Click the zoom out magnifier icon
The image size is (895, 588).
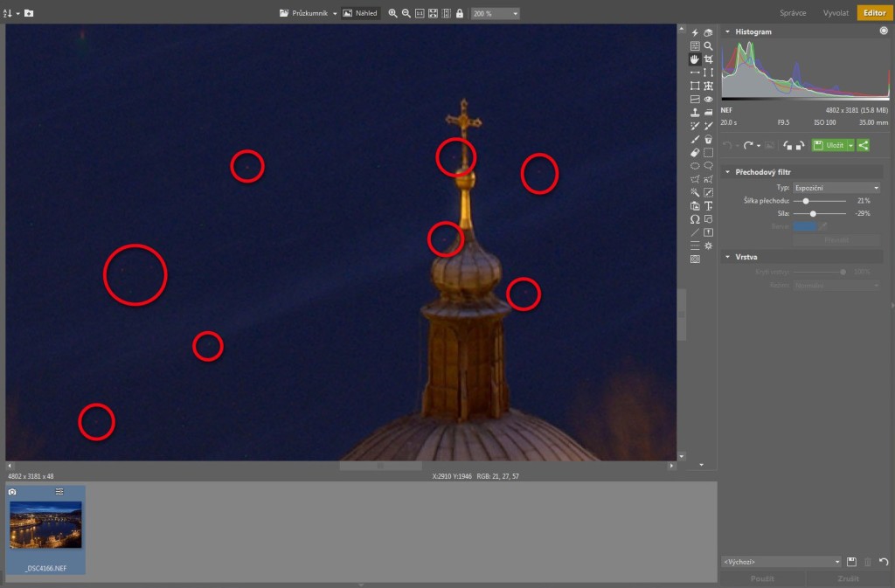(x=406, y=13)
